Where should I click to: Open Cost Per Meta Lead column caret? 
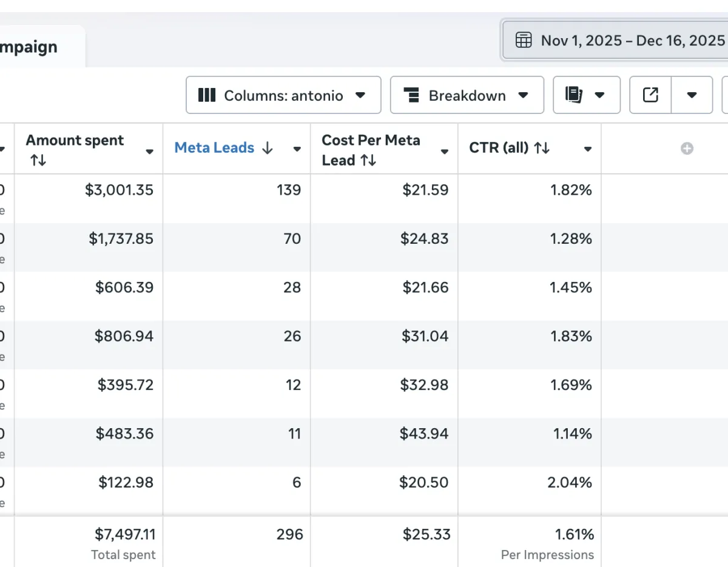(445, 152)
